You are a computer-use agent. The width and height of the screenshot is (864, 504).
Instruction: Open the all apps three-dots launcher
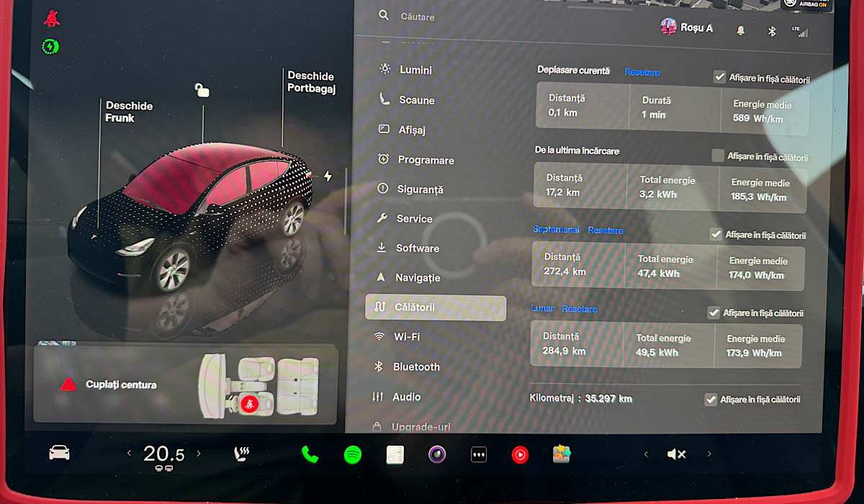[x=479, y=454]
